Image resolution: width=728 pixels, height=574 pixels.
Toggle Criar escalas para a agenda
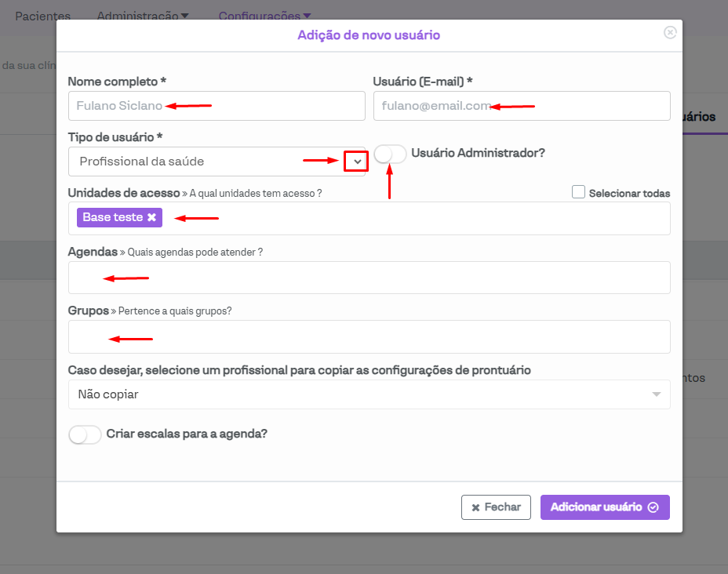point(86,434)
